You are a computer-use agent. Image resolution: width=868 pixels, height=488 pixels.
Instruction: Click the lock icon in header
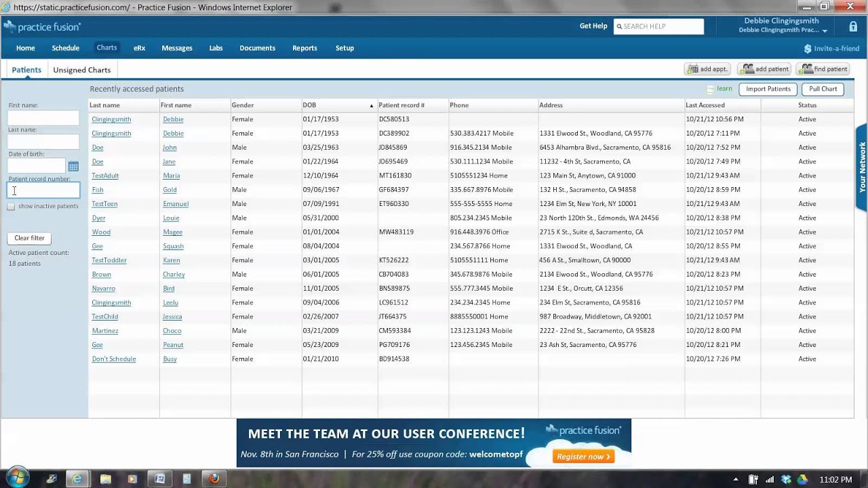pyautogui.click(x=853, y=26)
